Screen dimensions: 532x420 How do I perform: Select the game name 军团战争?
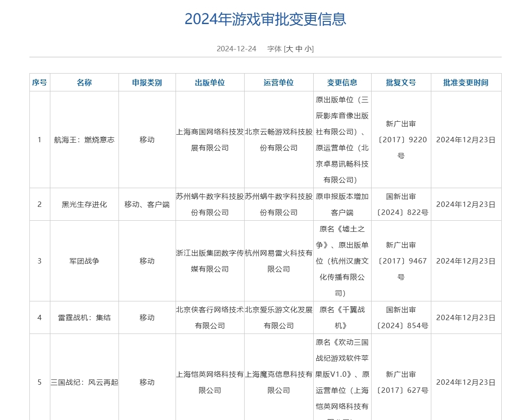tap(85, 261)
